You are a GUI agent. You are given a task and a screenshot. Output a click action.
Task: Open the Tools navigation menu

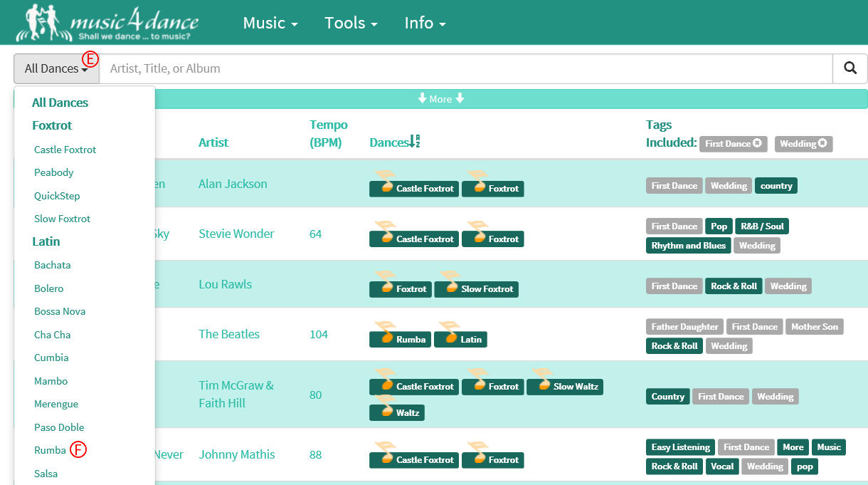tap(350, 23)
